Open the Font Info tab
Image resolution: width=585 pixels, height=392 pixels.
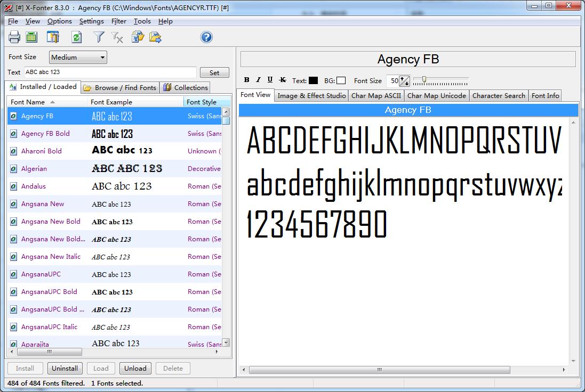coord(545,96)
